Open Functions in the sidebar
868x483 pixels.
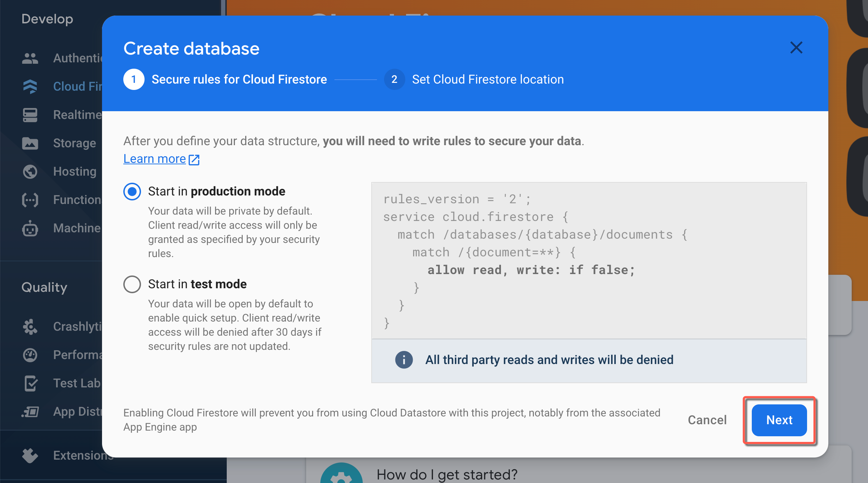(78, 200)
